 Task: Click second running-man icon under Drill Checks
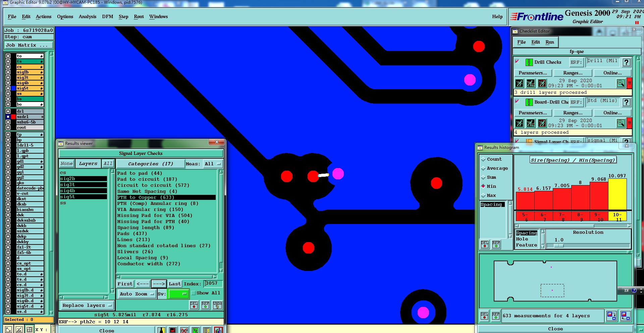[531, 83]
